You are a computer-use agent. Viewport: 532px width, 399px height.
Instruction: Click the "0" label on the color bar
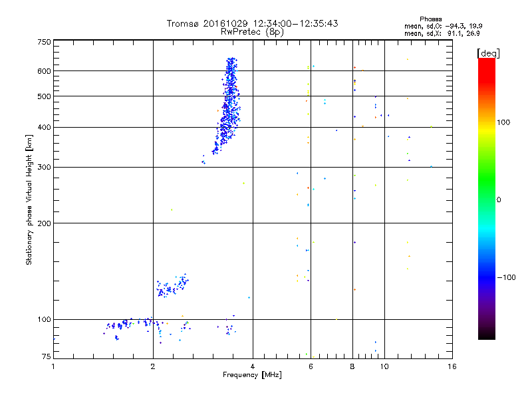(499, 200)
